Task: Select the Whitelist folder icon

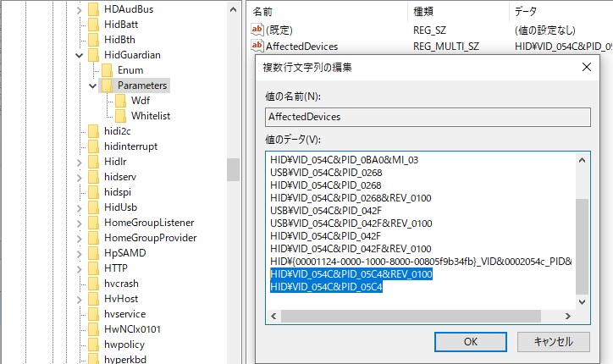Action: (x=120, y=116)
